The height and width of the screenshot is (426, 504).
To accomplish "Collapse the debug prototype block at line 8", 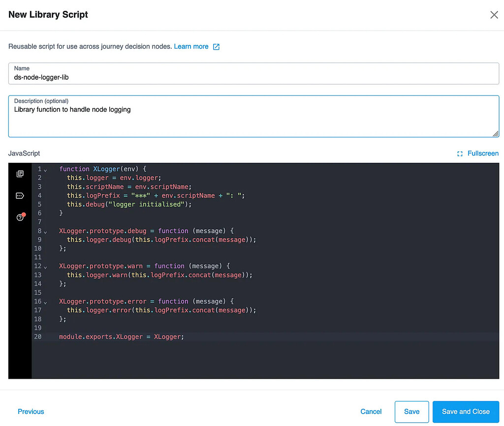I will tap(46, 231).
